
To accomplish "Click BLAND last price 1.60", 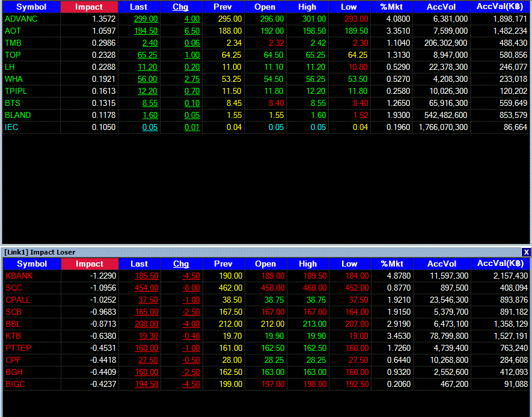I will click(x=150, y=115).
